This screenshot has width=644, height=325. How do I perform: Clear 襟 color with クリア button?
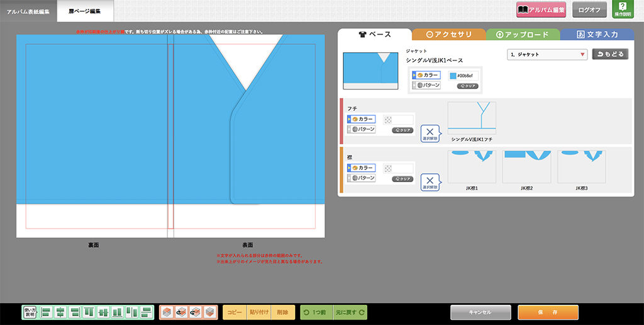pyautogui.click(x=402, y=179)
